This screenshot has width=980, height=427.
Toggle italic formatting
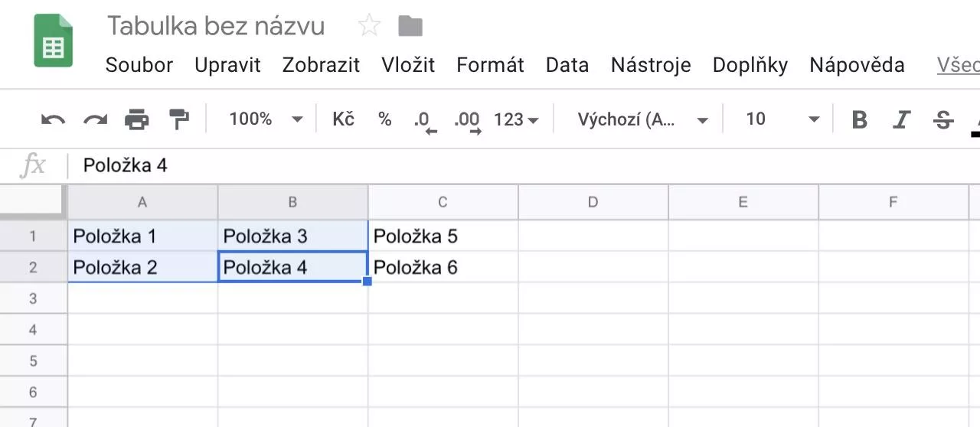pyautogui.click(x=902, y=119)
